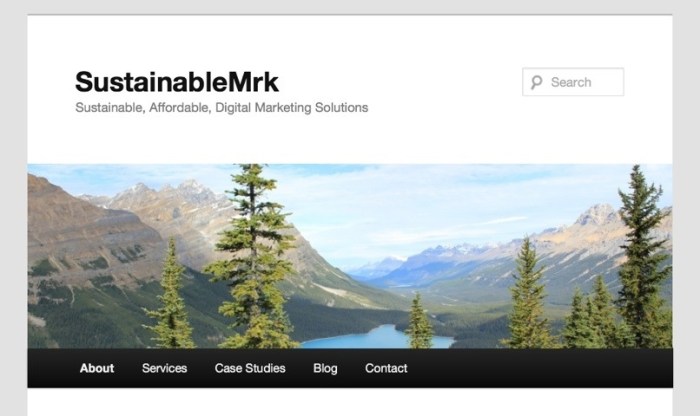Viewport: 700px width, 416px height.
Task: Focus the Search input field
Action: (573, 82)
